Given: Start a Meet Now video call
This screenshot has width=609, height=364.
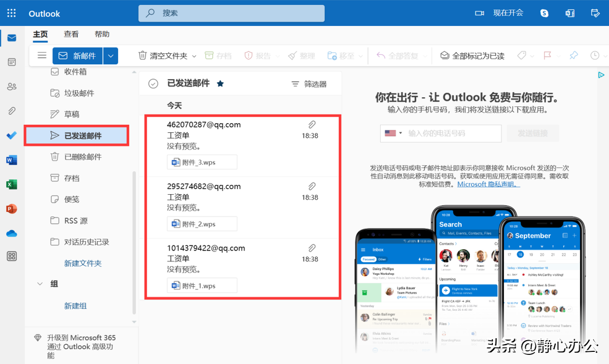Looking at the screenshot, I should click(499, 13).
